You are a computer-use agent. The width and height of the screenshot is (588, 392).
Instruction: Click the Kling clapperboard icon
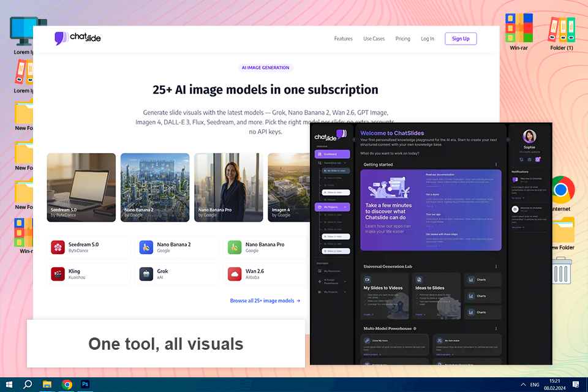point(58,274)
